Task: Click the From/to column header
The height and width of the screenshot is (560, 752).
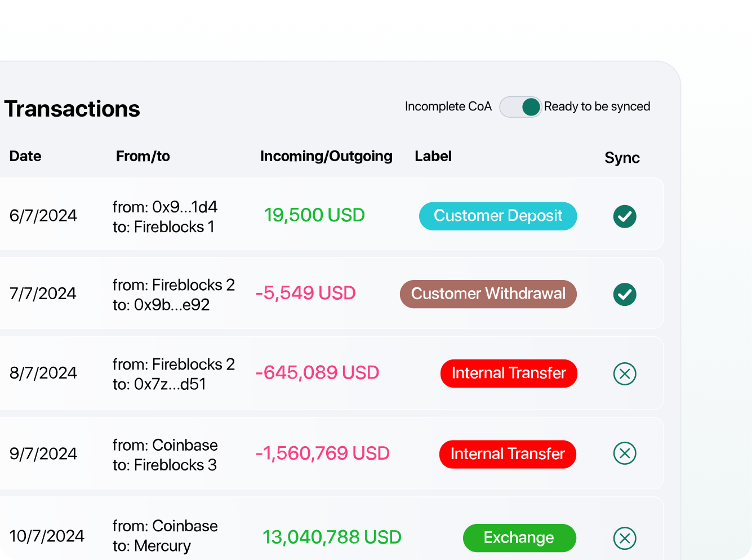Action: [143, 156]
